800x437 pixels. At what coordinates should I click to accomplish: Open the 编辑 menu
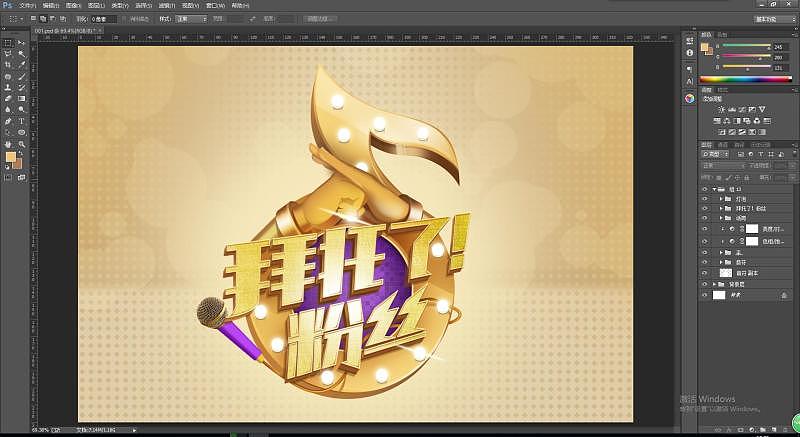click(51, 6)
